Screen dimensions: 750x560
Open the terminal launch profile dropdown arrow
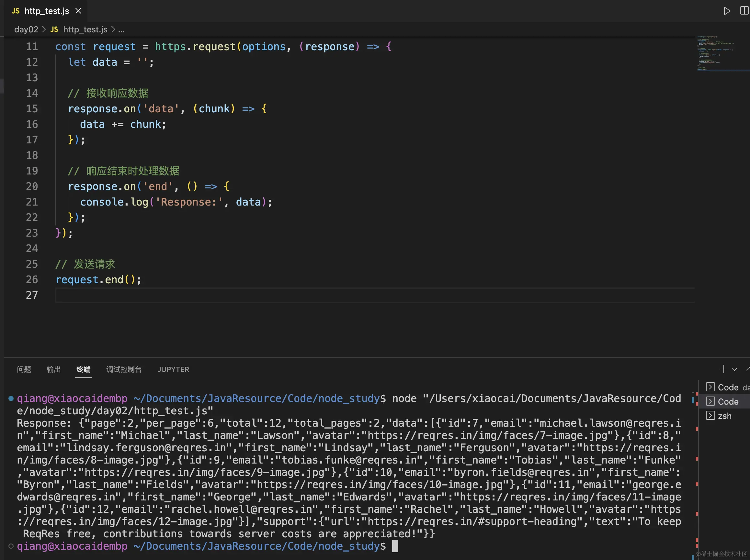734,369
